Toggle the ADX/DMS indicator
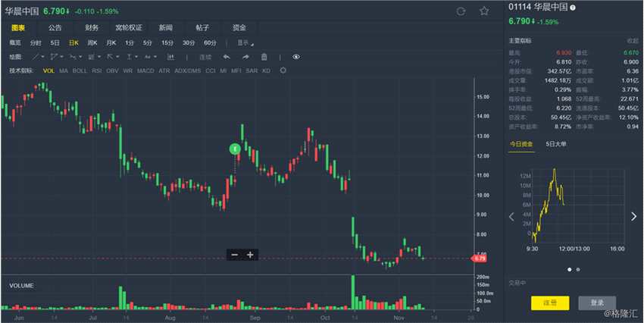 coord(188,71)
